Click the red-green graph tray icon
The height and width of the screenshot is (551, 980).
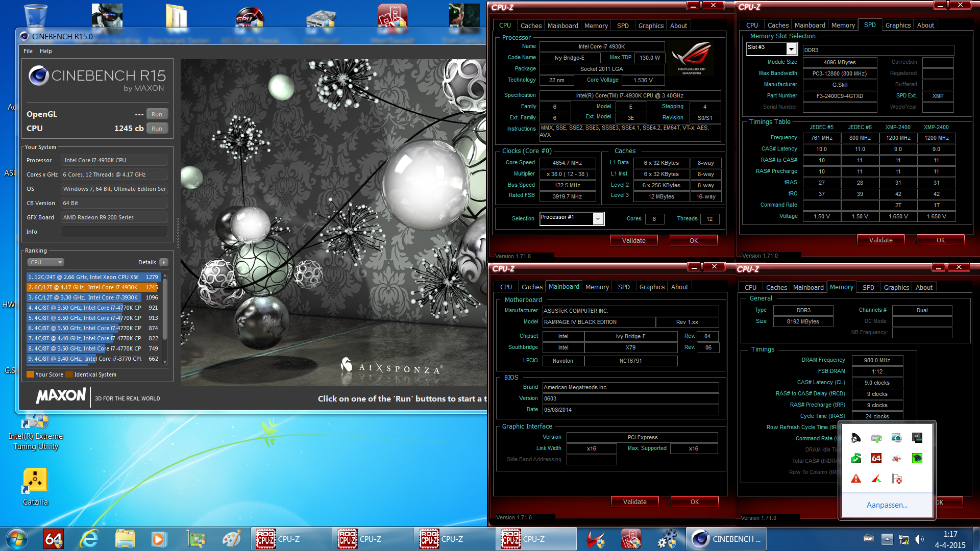tap(876, 479)
